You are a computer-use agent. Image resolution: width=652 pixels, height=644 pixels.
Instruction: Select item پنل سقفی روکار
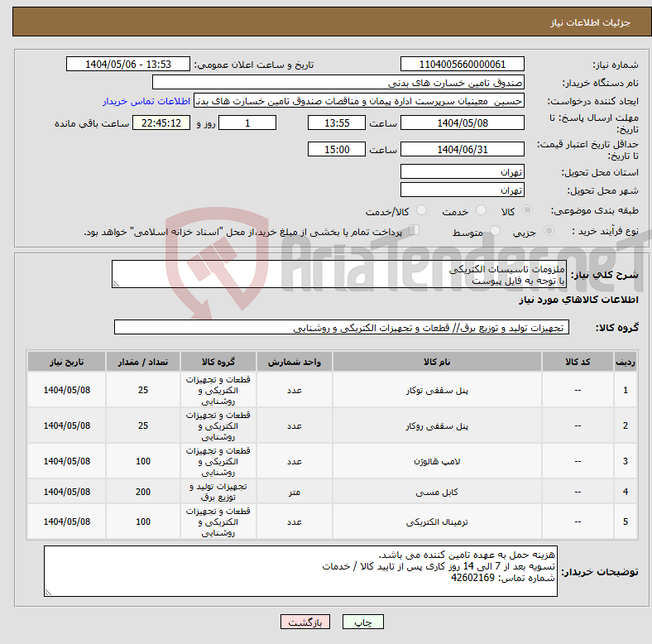tap(437, 426)
